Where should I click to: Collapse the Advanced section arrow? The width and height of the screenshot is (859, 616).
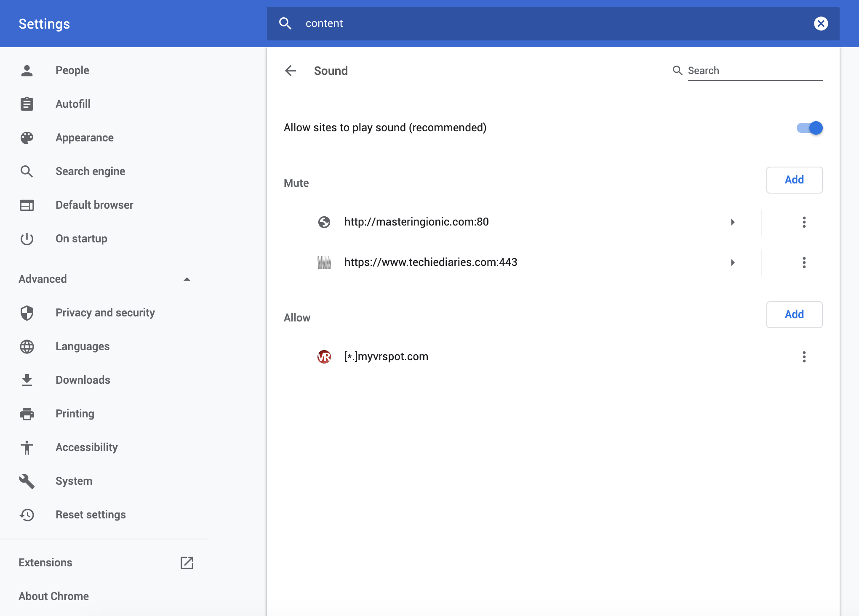click(x=187, y=279)
